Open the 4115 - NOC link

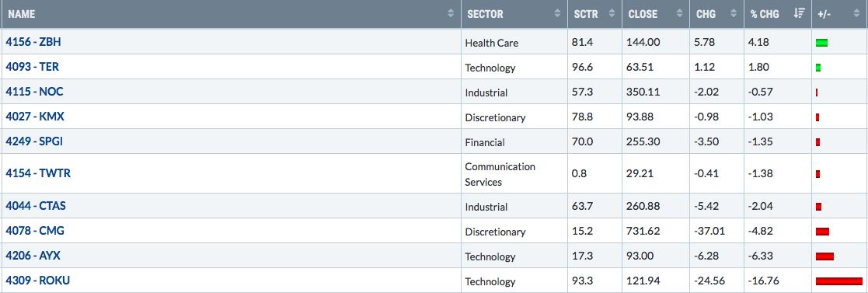pos(33,92)
